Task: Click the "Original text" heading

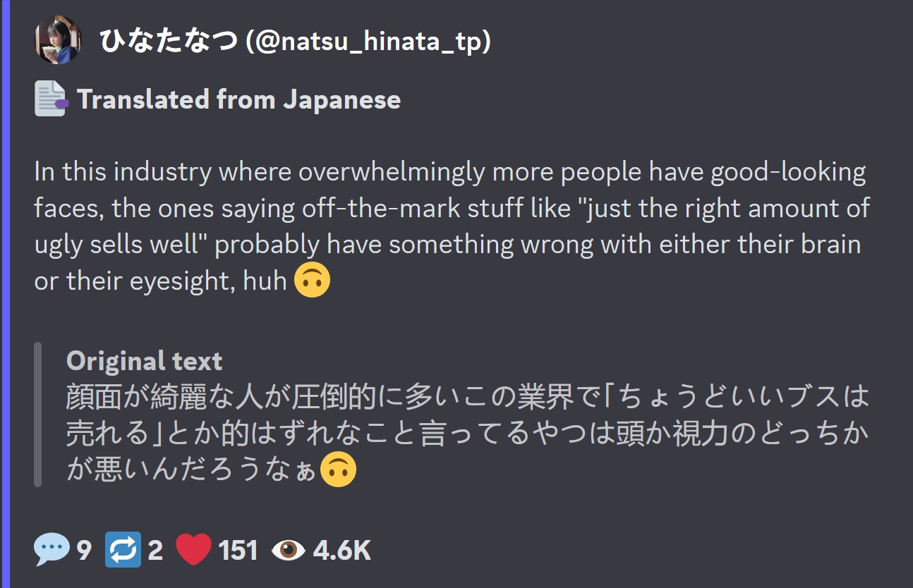Action: [144, 361]
